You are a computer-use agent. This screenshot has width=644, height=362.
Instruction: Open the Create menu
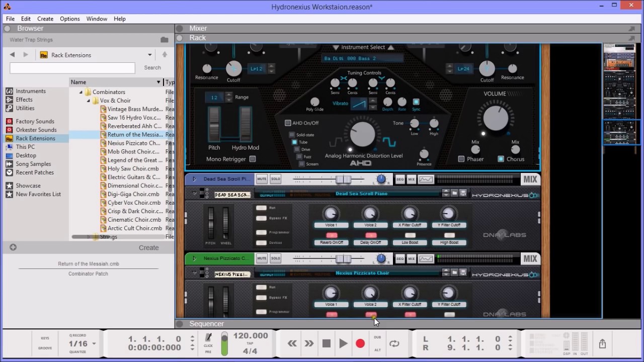tap(45, 19)
